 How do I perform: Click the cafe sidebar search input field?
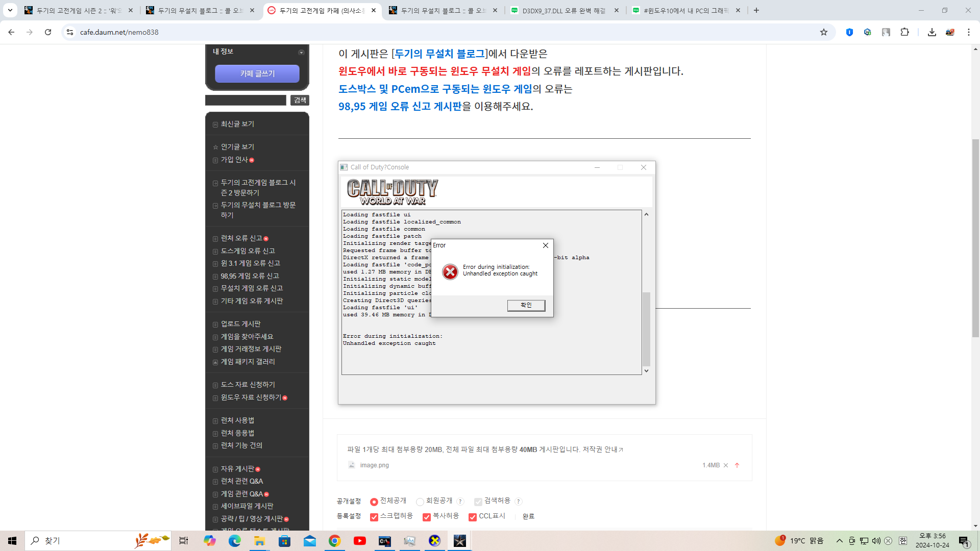point(246,100)
